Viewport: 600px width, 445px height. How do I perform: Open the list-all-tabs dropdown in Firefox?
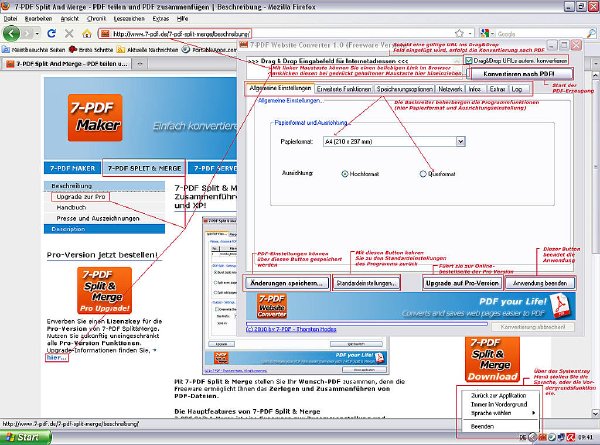pos(596,64)
